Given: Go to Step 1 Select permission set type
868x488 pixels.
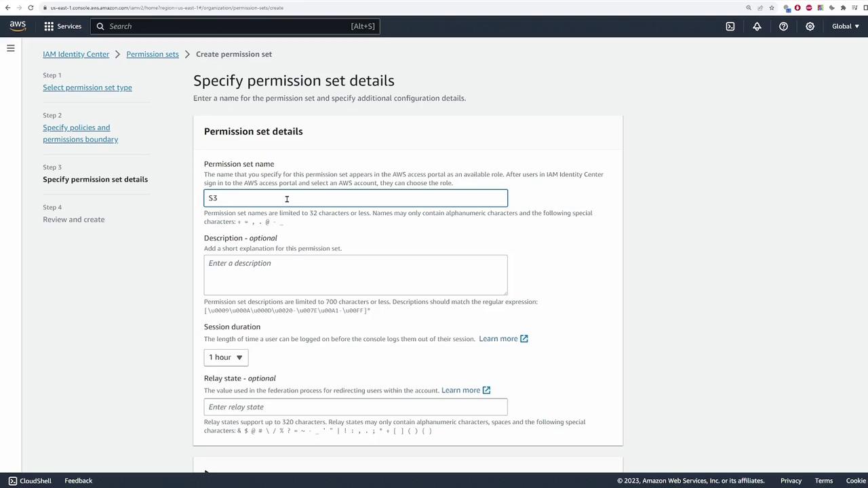Looking at the screenshot, I should (x=87, y=87).
